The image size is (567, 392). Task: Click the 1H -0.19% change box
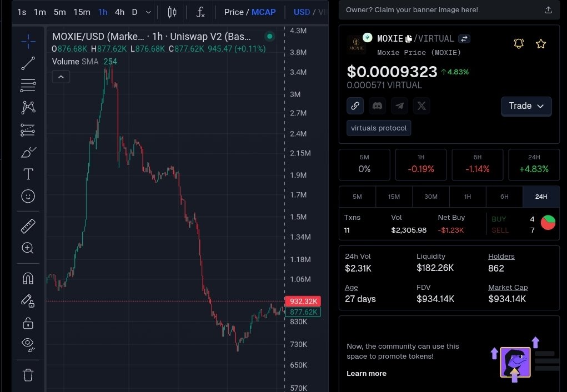point(421,164)
